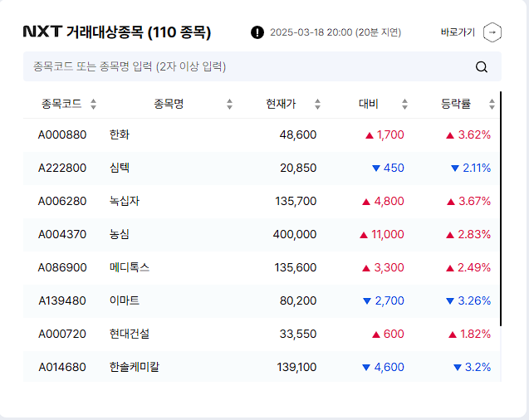Image resolution: width=529 pixels, height=420 pixels.
Task: Select stock code A006280
Action: click(x=62, y=201)
